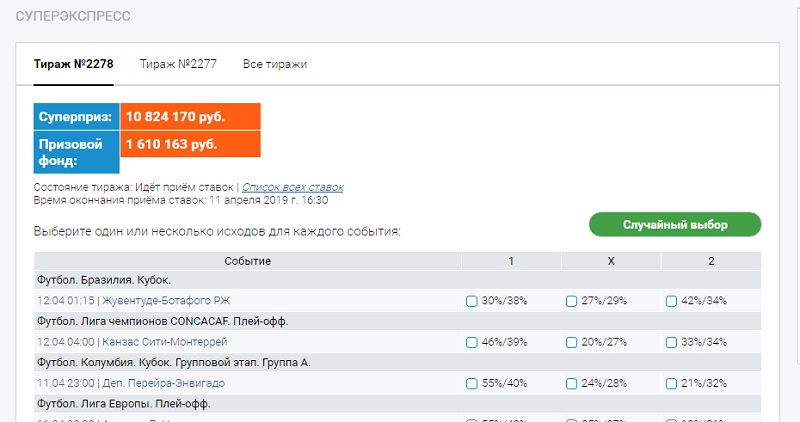Select outcome 2 for Деп. Перейра-Энвигадо (21%/32%)
This screenshot has height=422, width=800.
672,383
